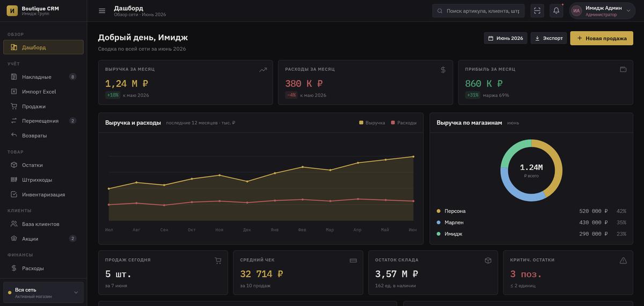Click the Экспорт button
Screen dimensions: 644x306
[x=548, y=38]
